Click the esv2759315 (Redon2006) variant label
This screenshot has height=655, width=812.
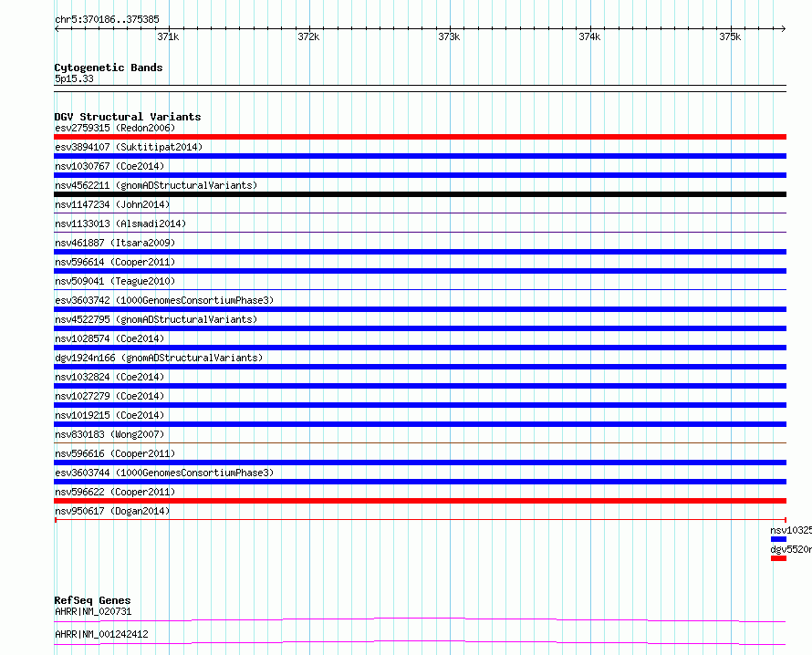point(115,128)
